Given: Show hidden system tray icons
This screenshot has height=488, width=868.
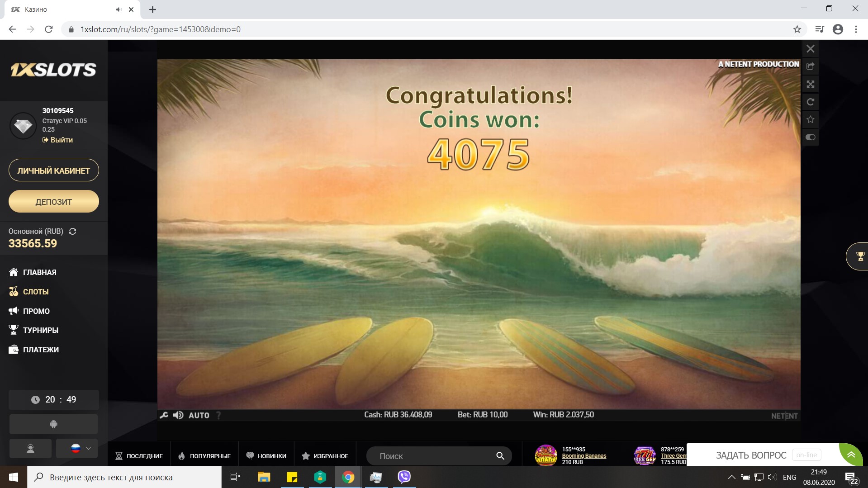Looking at the screenshot, I should pos(731,477).
